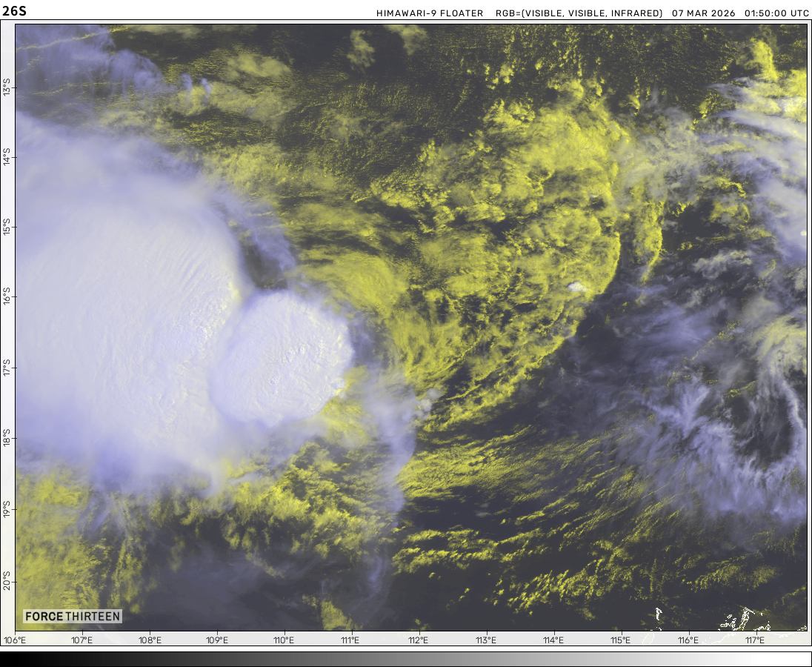Click the 07 MAR 2026 date stamp
The image size is (812, 667).
(x=704, y=13)
